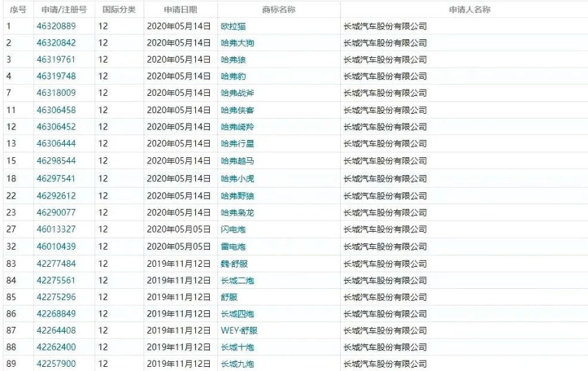Viewport: 588px width, 371px height.
Task: Open registration number 42268849 link
Action: 56,314
